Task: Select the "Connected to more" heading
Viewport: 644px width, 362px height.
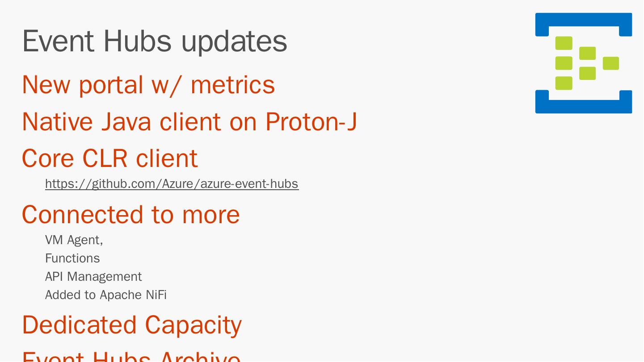Action: (130, 214)
